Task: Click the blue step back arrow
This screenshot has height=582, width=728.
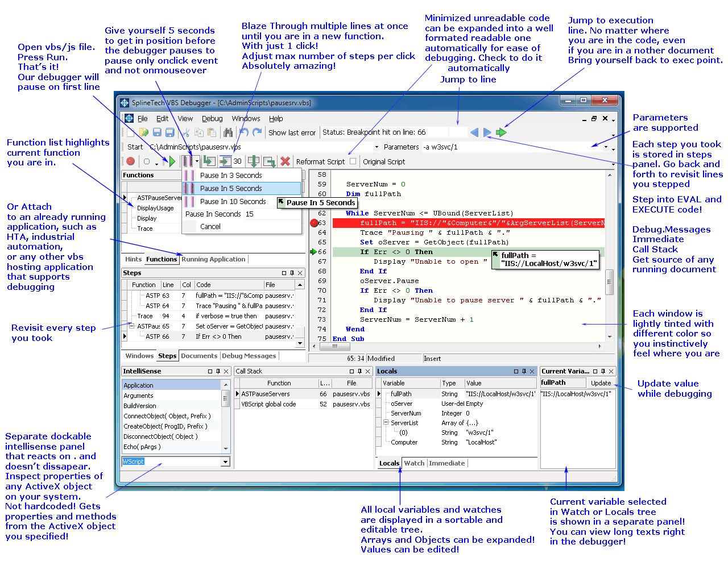Action: coord(474,132)
